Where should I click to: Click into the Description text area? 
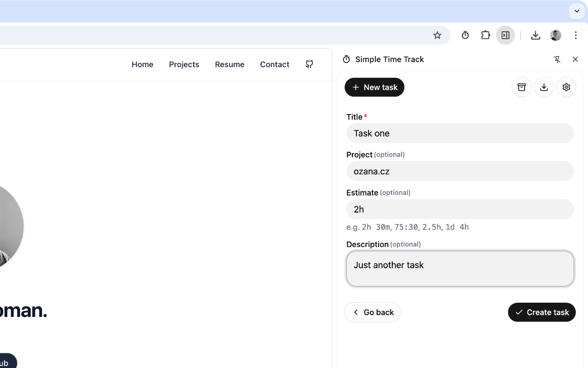click(460, 269)
